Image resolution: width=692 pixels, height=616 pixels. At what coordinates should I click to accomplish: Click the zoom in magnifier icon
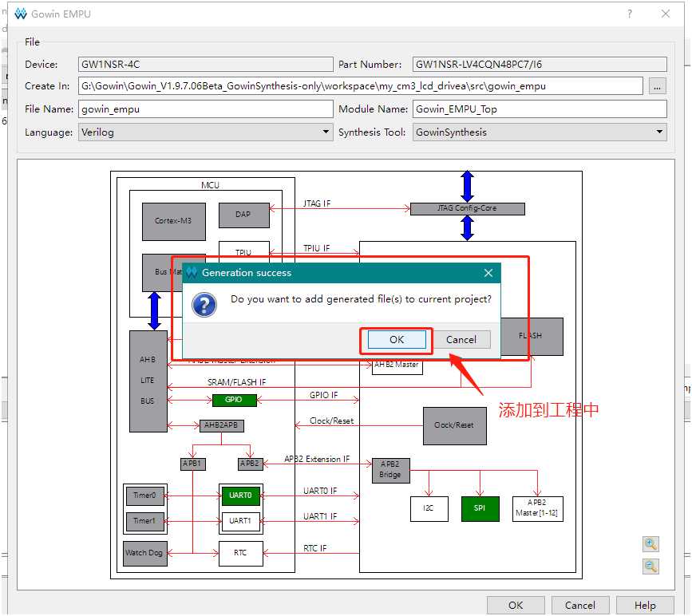coord(650,543)
